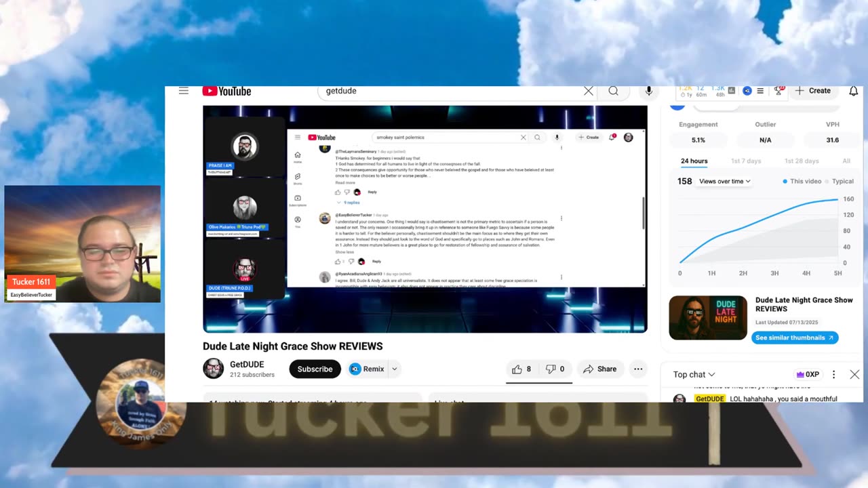The width and height of the screenshot is (868, 488).
Task: Like the EasyBelieverTucker comment
Action: pos(338,262)
